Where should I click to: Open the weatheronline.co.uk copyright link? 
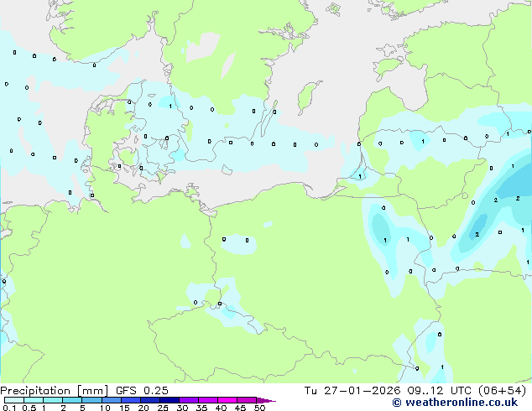coord(455,403)
